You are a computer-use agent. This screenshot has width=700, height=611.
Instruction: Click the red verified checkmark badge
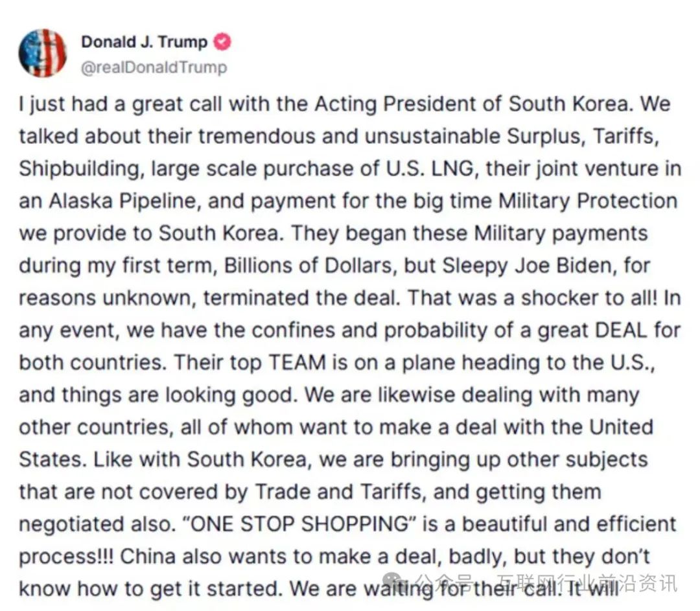222,42
